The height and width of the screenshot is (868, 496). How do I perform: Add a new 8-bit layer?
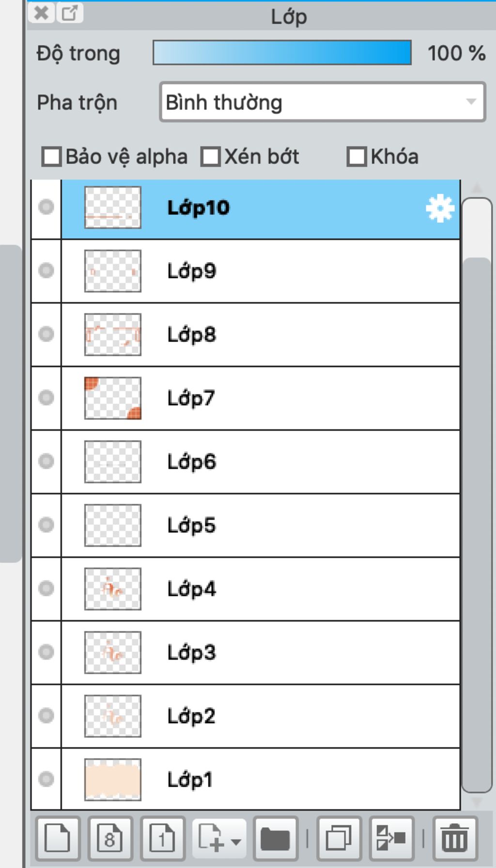point(110,838)
